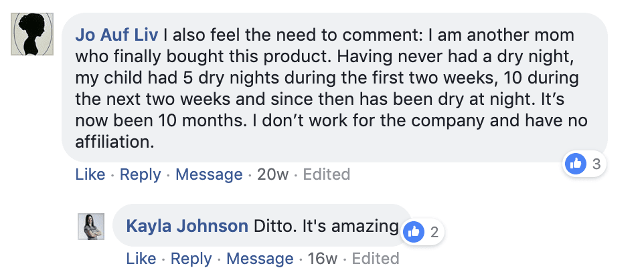View edit history of Kayla's reply
Viewport: 644px width, 274px height.
(x=376, y=259)
